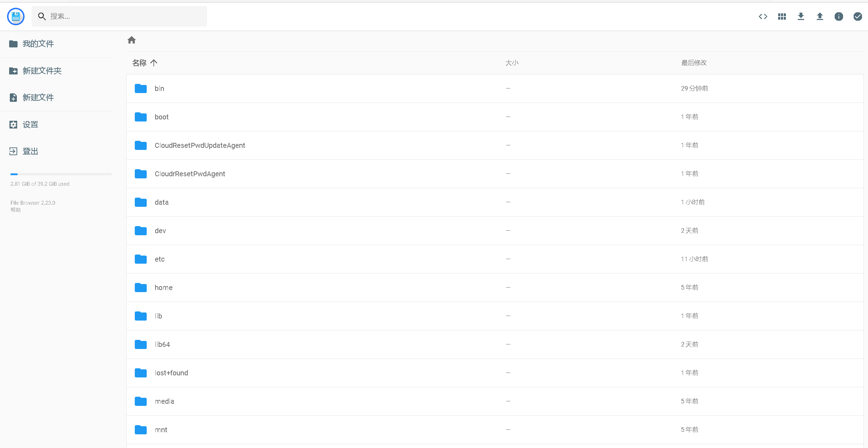Click the disk usage progress bar
Screen dimensions: 868x448
(x=61, y=174)
